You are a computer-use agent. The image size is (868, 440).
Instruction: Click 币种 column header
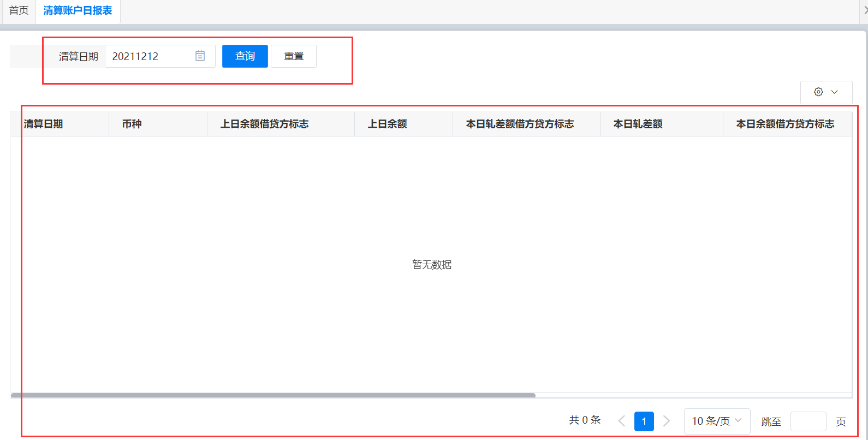pos(158,124)
